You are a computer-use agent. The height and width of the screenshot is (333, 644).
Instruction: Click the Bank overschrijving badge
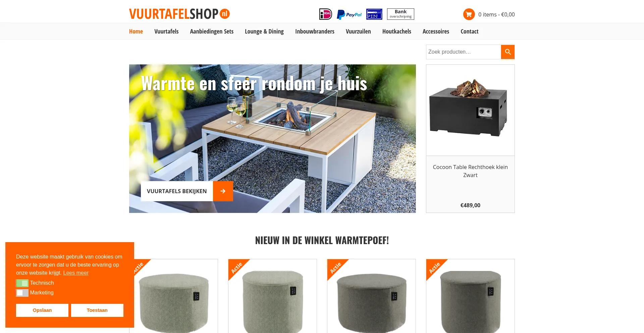[400, 14]
